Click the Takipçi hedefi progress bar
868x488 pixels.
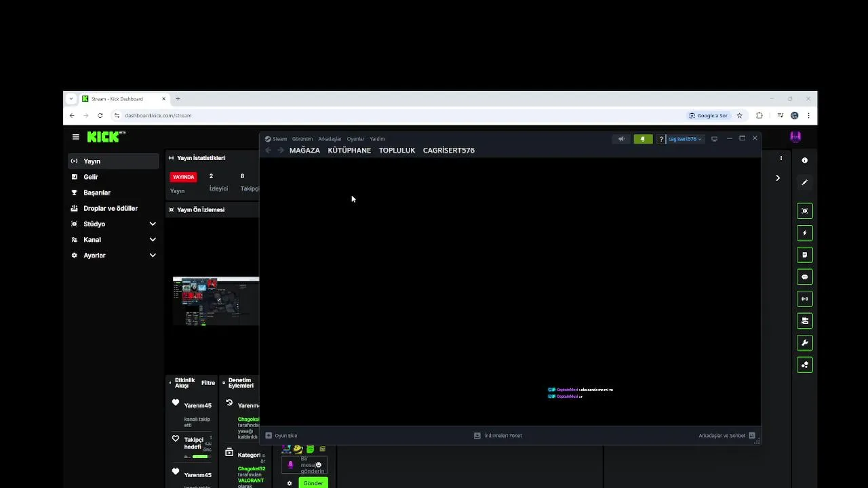(x=200, y=456)
